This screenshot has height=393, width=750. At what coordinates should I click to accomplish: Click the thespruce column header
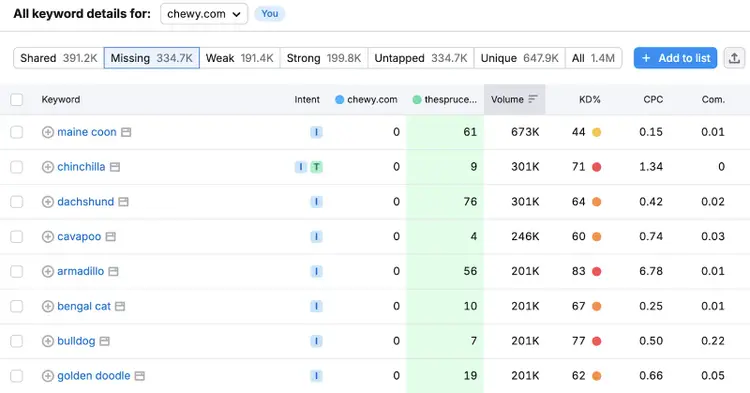[445, 99]
